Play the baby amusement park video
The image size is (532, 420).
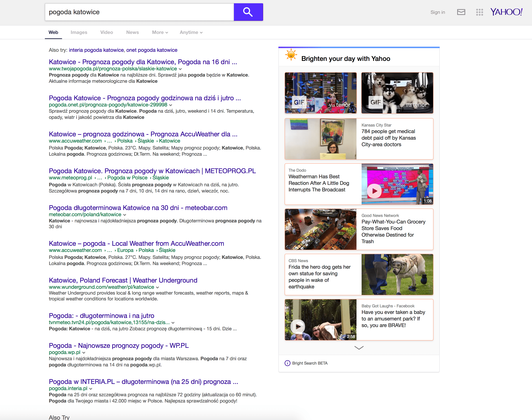coord(298,326)
